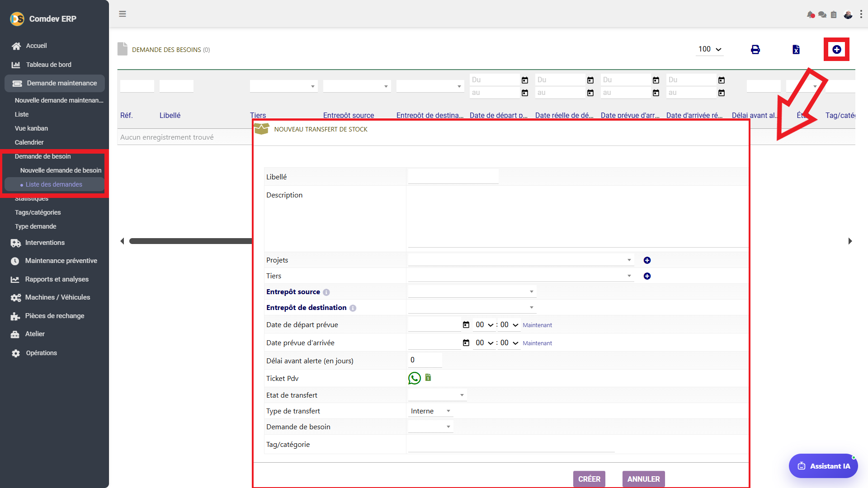Image resolution: width=868 pixels, height=488 pixels.
Task: Add a new project with plus icon
Action: [647, 260]
